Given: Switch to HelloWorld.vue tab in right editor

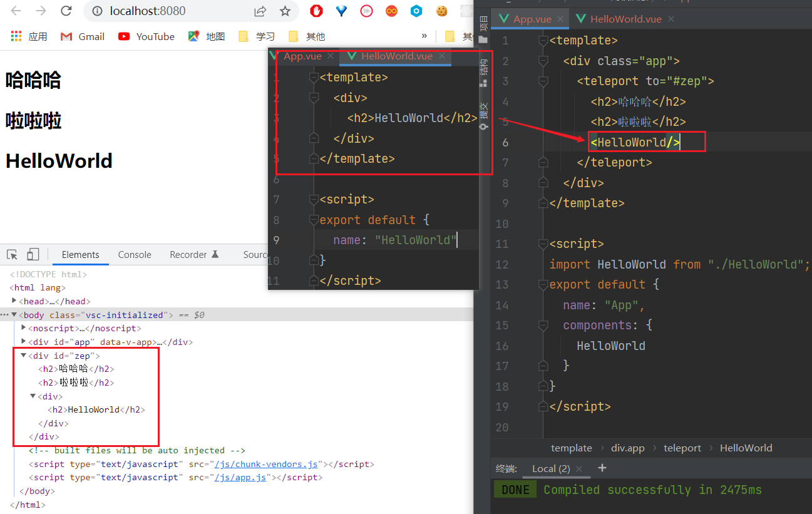Looking at the screenshot, I should (626, 19).
